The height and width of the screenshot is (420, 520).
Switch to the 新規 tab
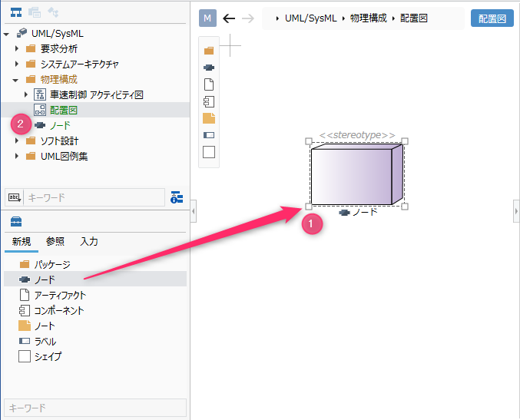[x=22, y=241]
